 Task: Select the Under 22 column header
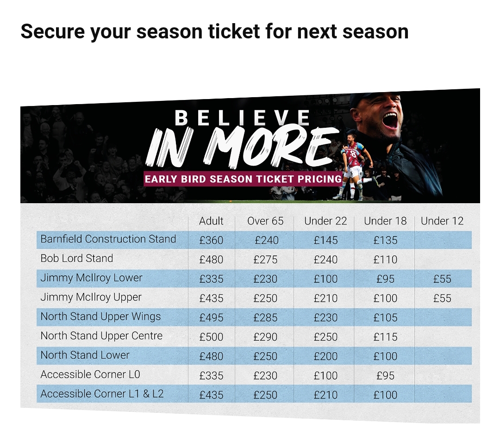(325, 221)
